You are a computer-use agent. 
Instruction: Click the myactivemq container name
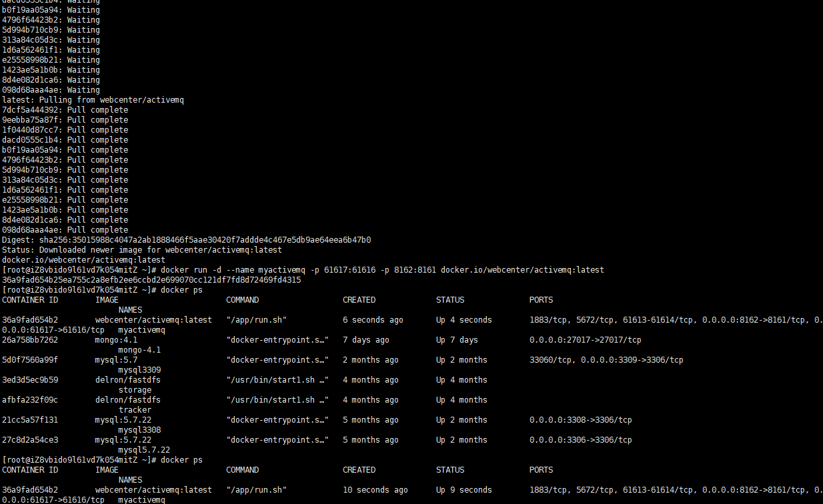tap(141, 329)
